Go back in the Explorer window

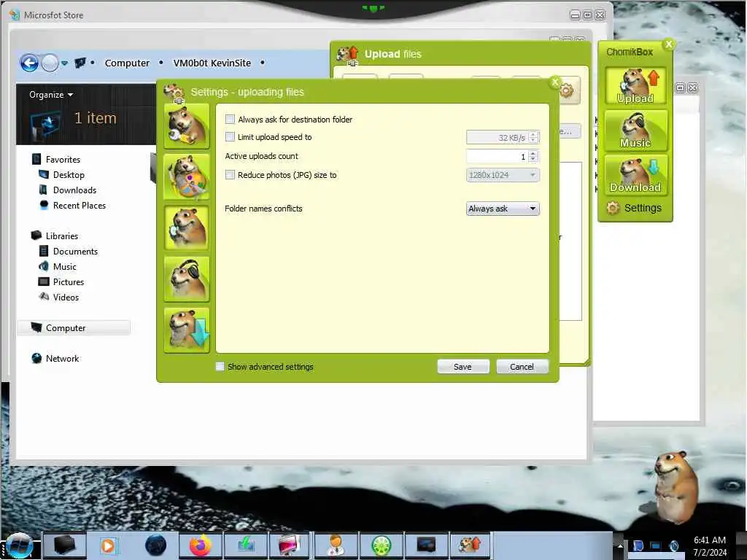coord(29,63)
